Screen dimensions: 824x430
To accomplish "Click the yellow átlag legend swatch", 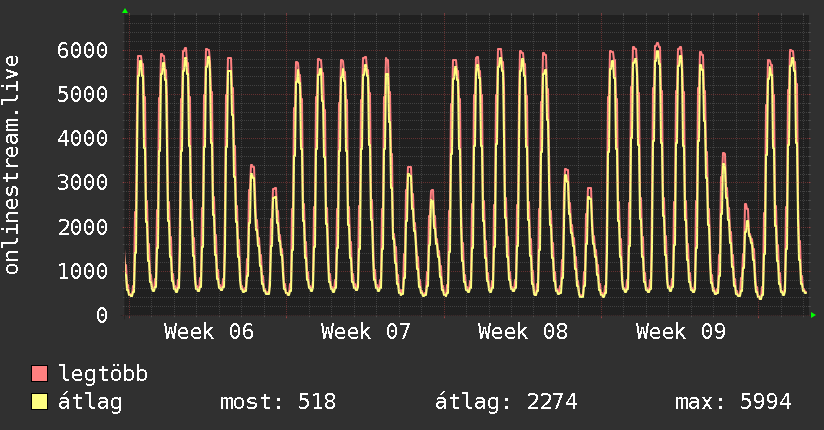I will (x=39, y=401).
